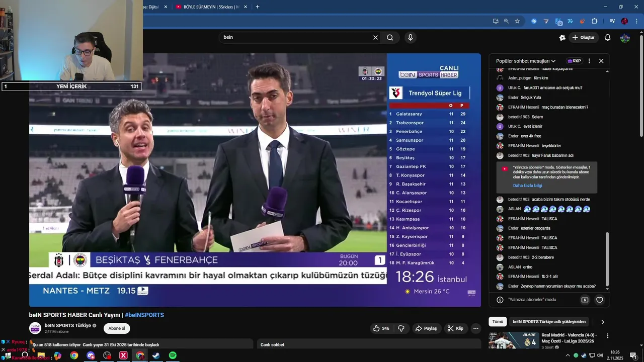Image resolution: width=644 pixels, height=362 pixels.
Task: Open the taskbar clock showing 18:26
Action: (x=616, y=355)
